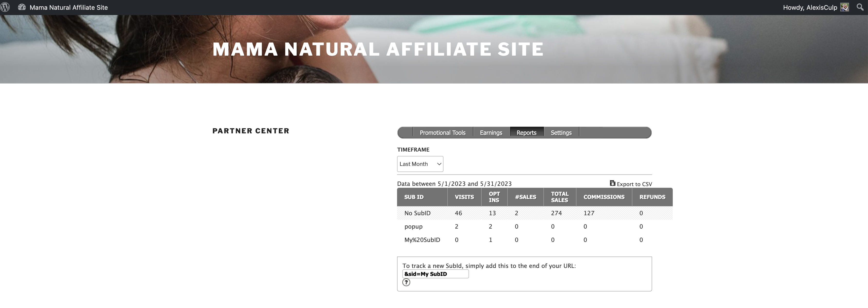The width and height of the screenshot is (868, 308).
Task: Expand the Last Month timeframe dropdown
Action: coord(420,164)
